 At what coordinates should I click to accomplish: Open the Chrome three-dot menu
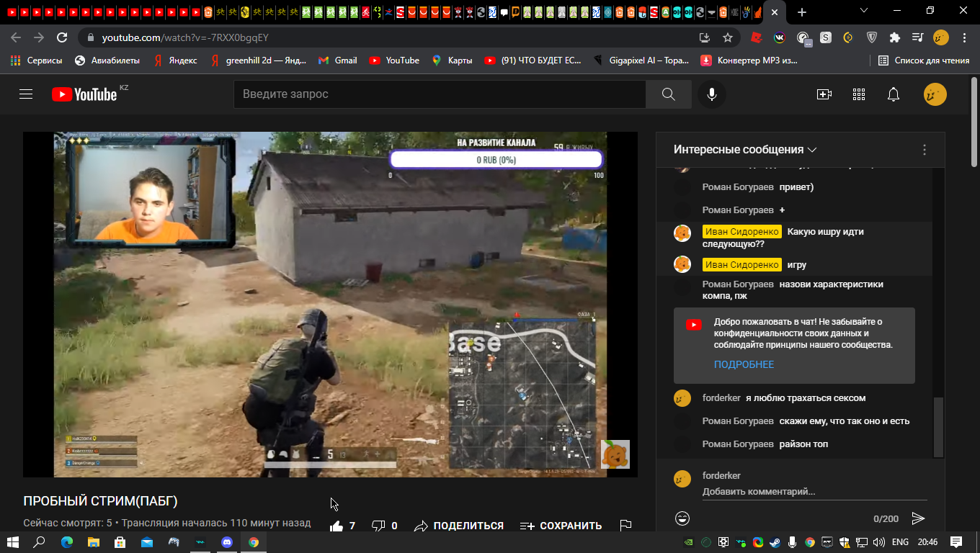pyautogui.click(x=964, y=37)
